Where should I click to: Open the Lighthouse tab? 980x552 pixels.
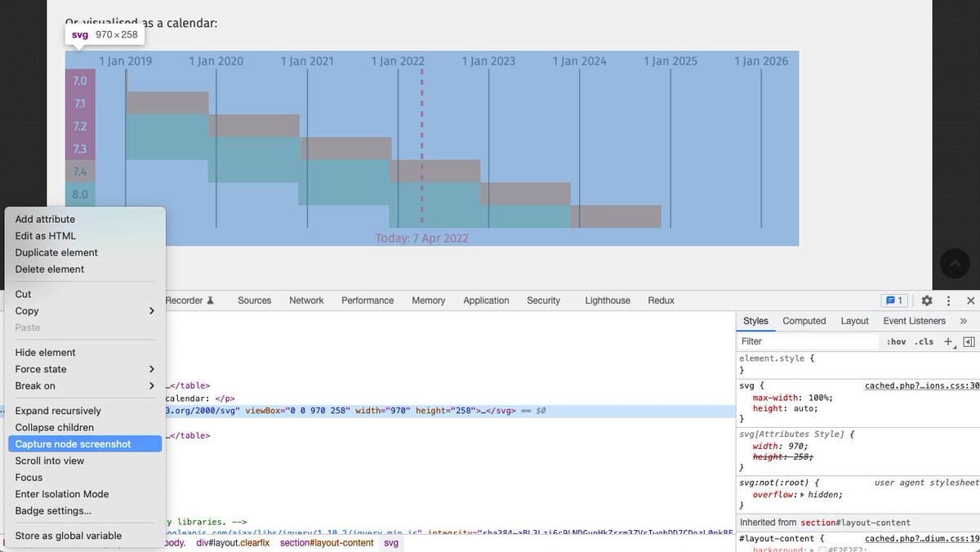point(608,300)
